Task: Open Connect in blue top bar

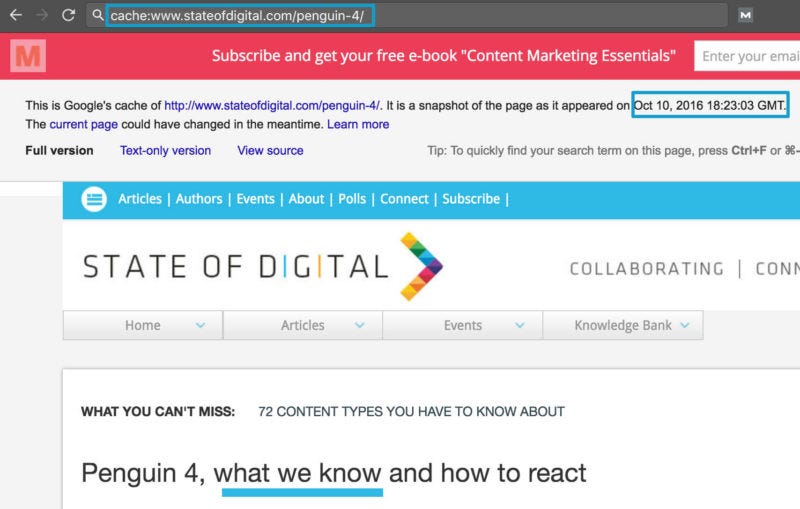Action: point(404,199)
